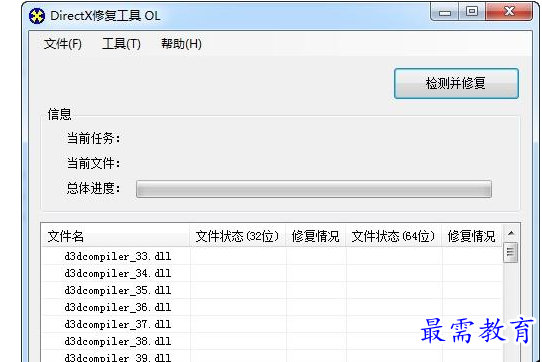Select row d3dcompiler_35.dll

click(272, 290)
